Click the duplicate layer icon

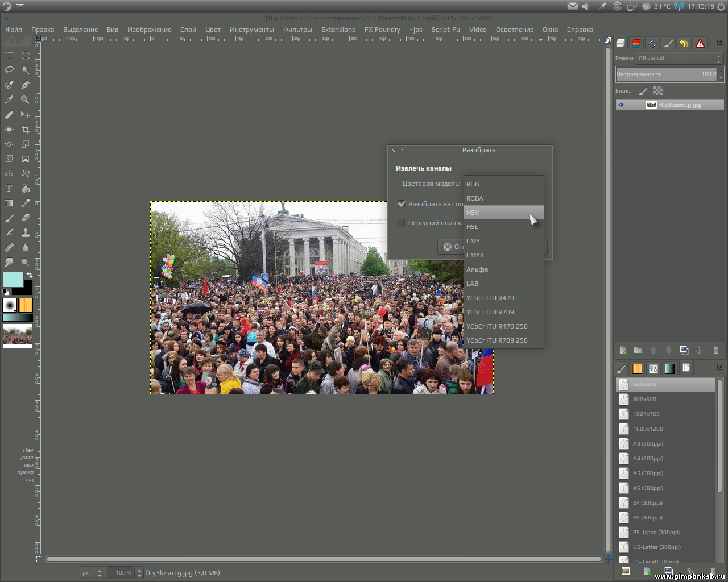[684, 350]
